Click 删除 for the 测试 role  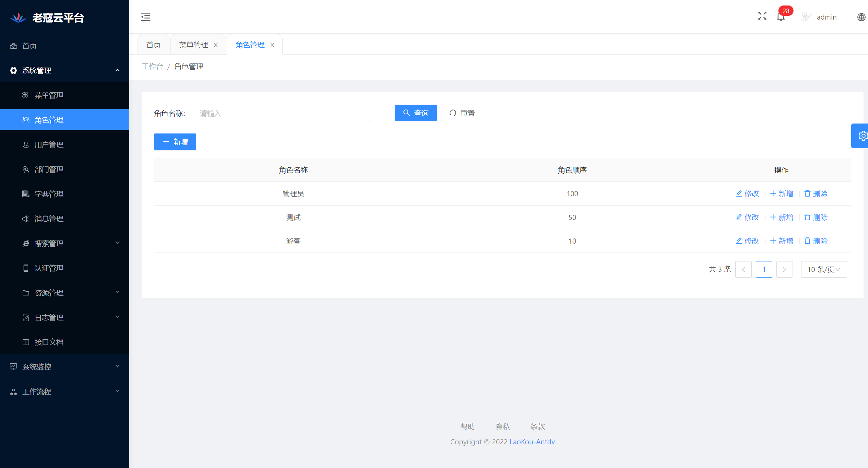click(816, 217)
